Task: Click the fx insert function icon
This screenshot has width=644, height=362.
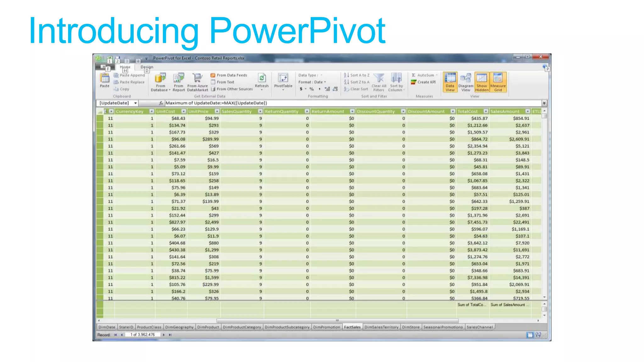Action: (x=161, y=103)
